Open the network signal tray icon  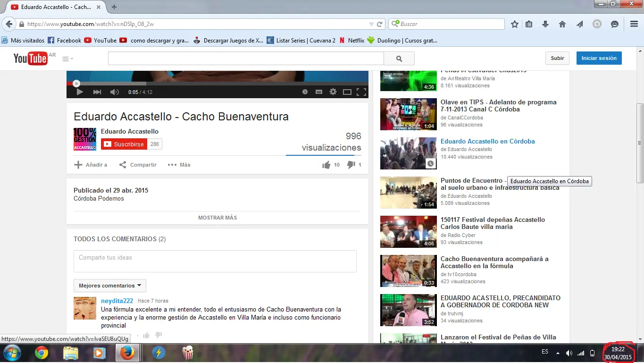pyautogui.click(x=581, y=353)
